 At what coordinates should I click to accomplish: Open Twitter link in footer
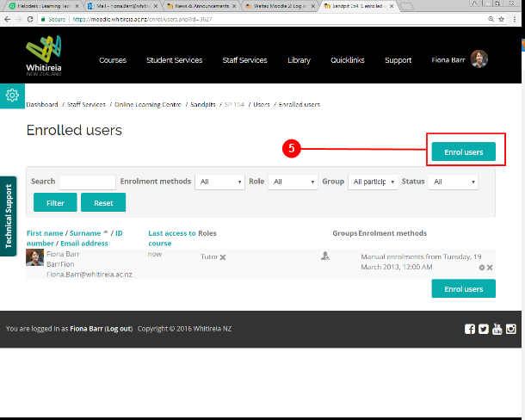(484, 330)
